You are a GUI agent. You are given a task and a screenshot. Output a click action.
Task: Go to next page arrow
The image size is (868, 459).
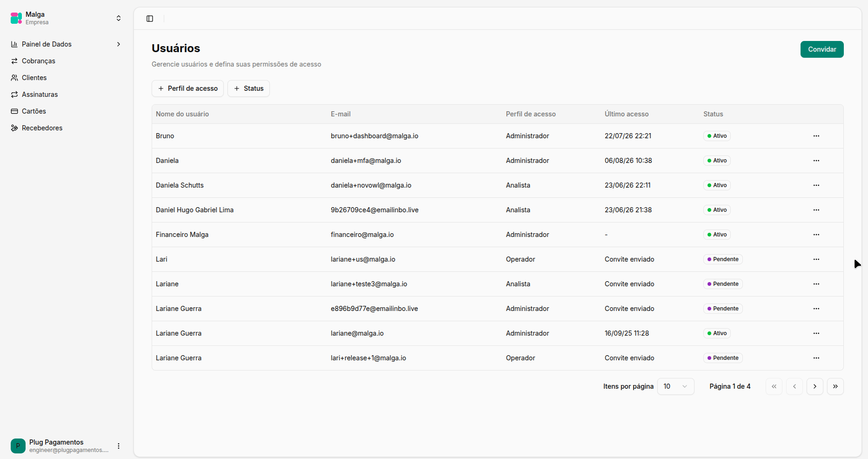[815, 386]
